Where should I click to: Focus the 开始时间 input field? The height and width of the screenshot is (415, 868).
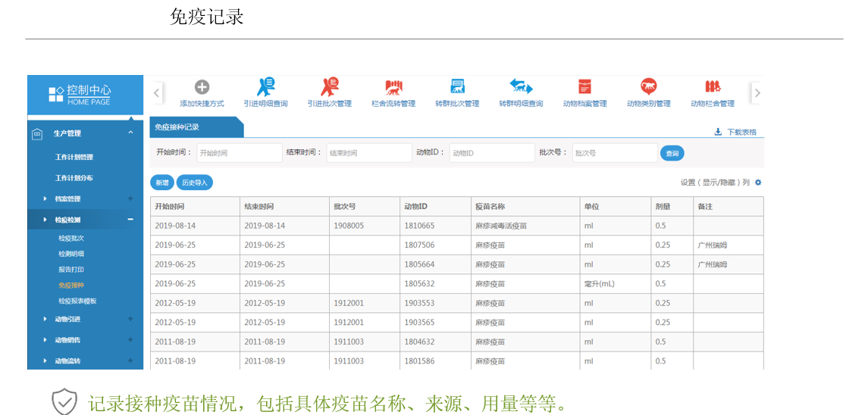(240, 153)
